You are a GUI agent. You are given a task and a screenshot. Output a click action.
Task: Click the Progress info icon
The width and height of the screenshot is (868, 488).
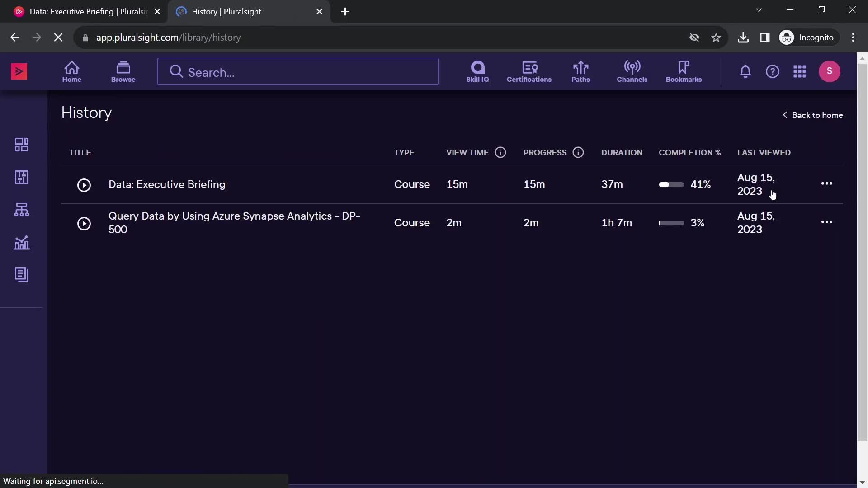578,153
